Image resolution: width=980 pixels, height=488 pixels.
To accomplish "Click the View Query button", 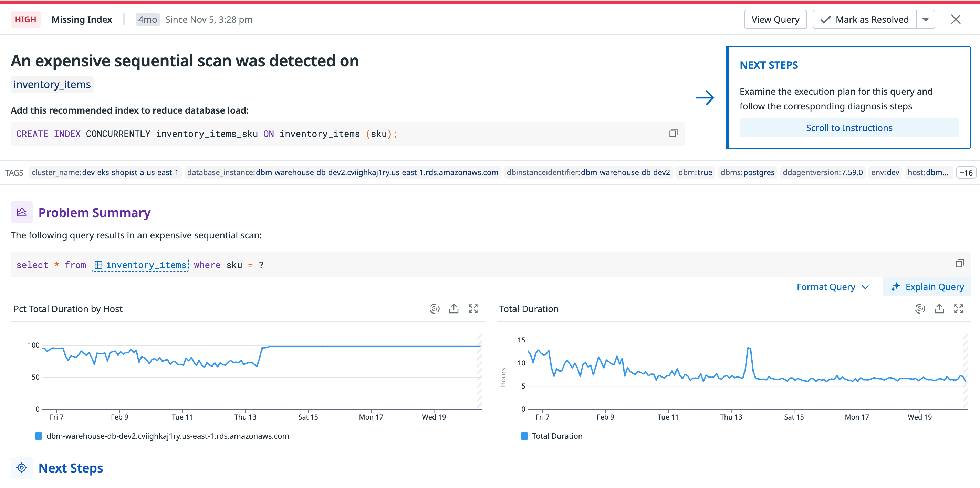I will pyautogui.click(x=775, y=19).
